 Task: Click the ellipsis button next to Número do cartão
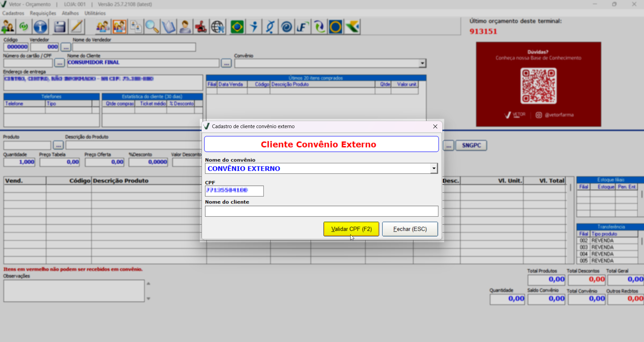[x=59, y=63]
